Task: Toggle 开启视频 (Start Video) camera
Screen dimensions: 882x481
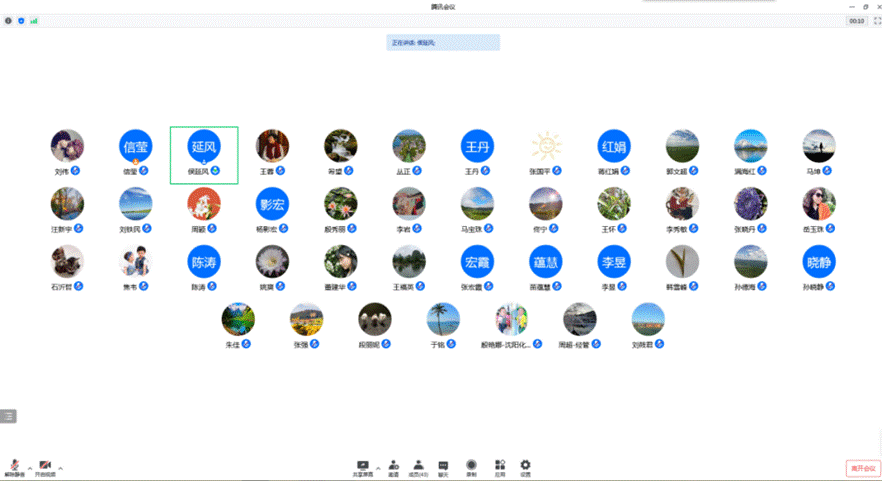Action: point(45,467)
